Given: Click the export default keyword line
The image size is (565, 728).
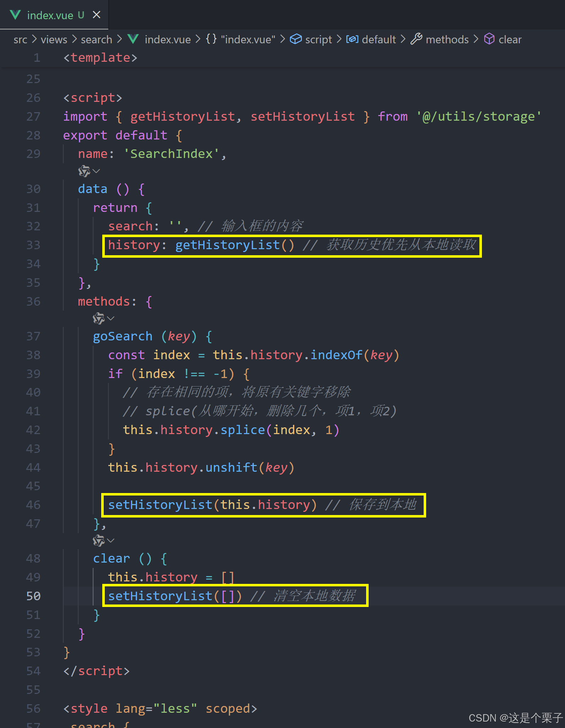Looking at the screenshot, I should coord(123,135).
